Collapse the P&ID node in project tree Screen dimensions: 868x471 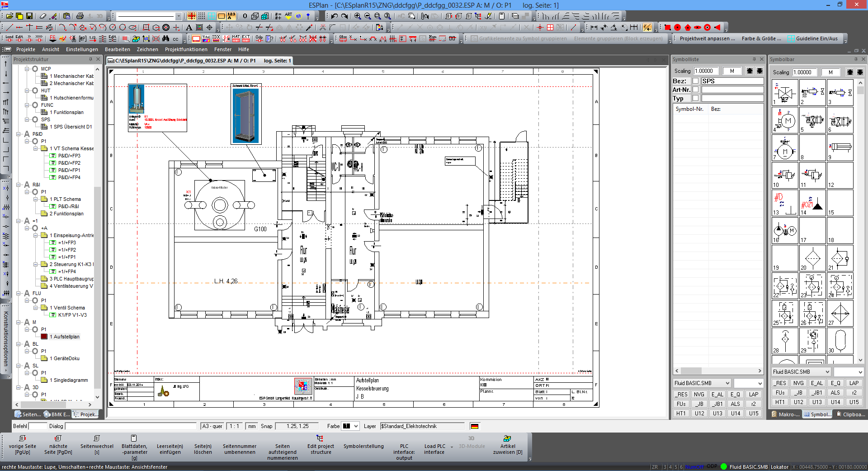[19, 134]
